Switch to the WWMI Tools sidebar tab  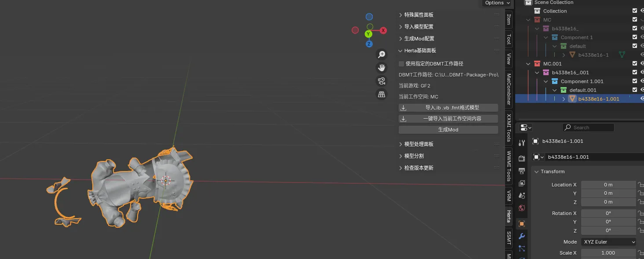click(509, 166)
